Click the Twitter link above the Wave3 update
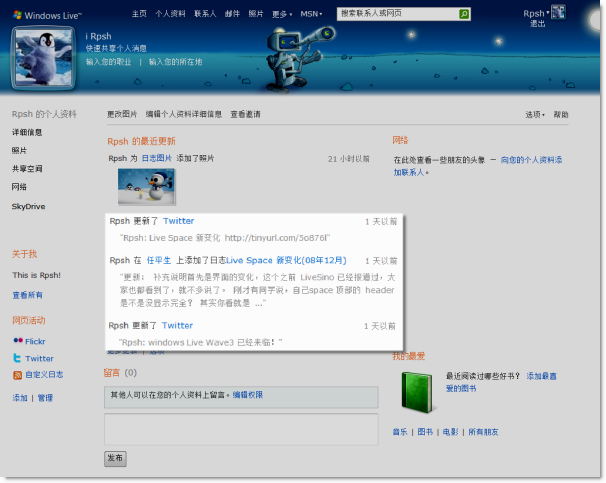Screen dimensions: 606x483 [x=177, y=325]
